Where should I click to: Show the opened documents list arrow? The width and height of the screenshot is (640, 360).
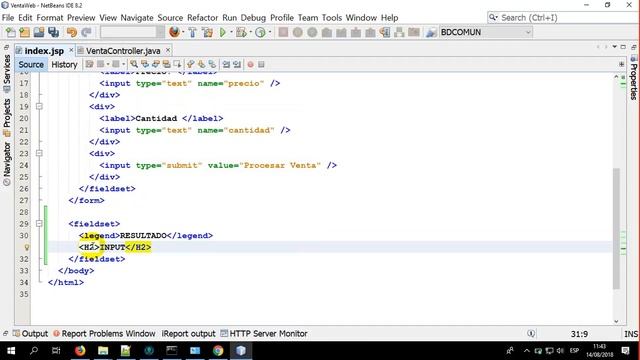(x=614, y=47)
